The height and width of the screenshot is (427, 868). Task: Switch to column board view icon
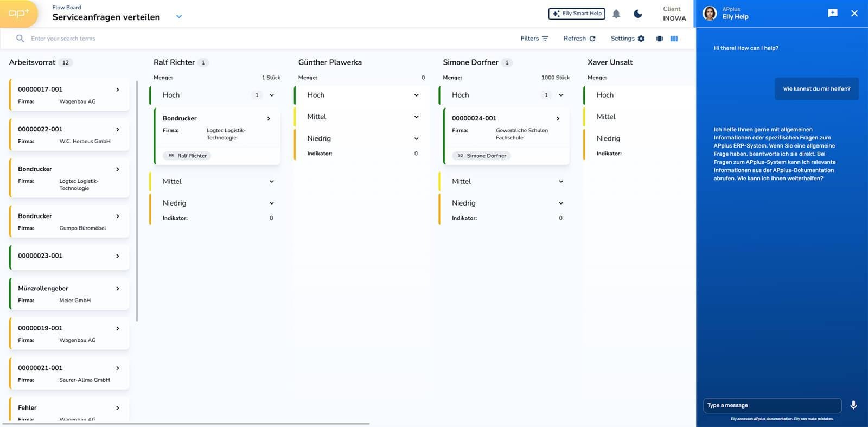(x=674, y=39)
